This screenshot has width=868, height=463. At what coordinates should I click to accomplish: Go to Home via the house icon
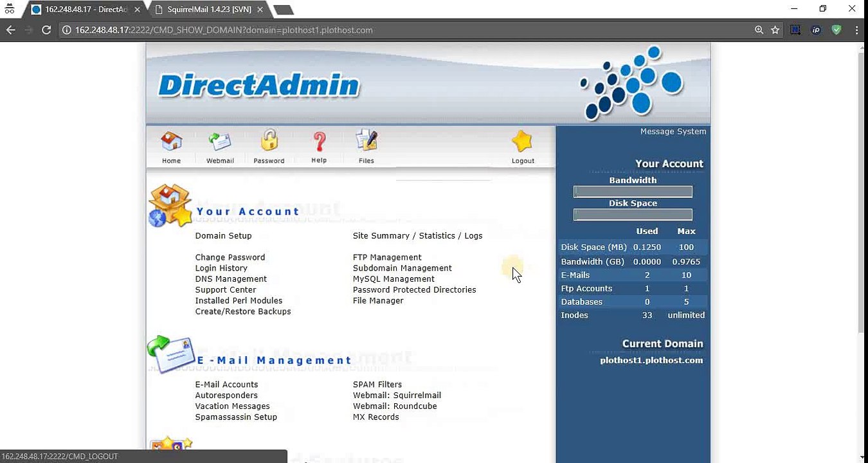(x=171, y=141)
